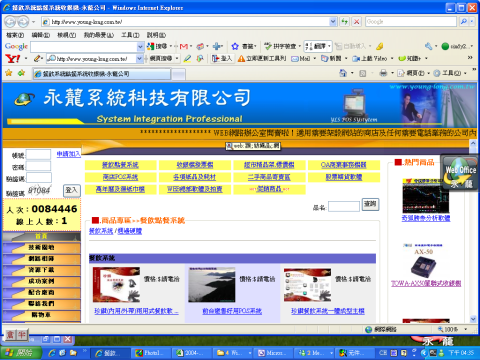Screen dimensions: 480x360
Task: Open the Yahoo web search type dropdown
Action: coord(177,59)
